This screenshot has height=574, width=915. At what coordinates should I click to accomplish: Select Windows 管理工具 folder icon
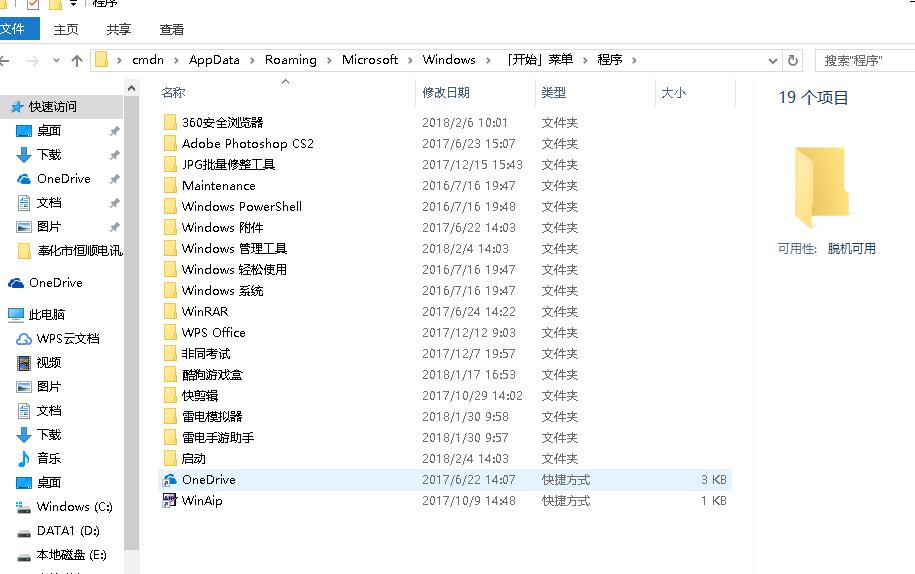click(170, 248)
